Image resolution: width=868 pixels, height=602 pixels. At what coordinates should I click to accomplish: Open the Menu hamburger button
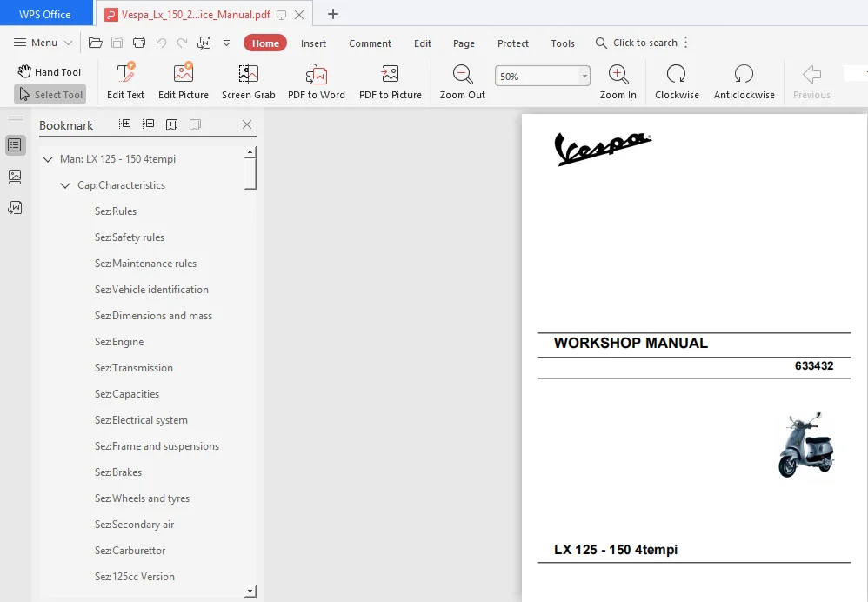pos(43,43)
